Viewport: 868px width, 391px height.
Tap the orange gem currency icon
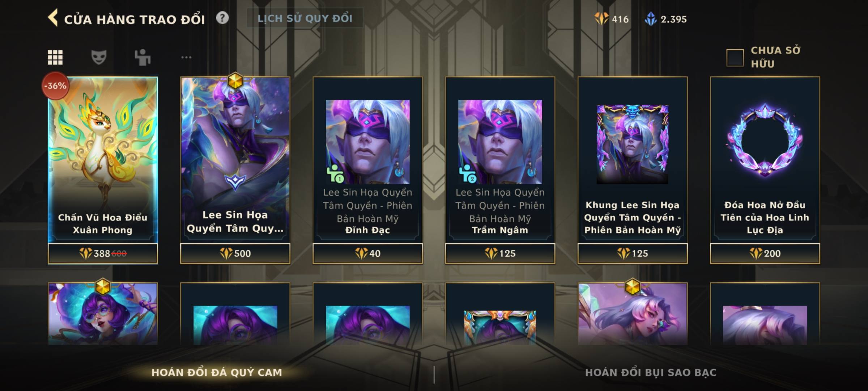pos(601,19)
